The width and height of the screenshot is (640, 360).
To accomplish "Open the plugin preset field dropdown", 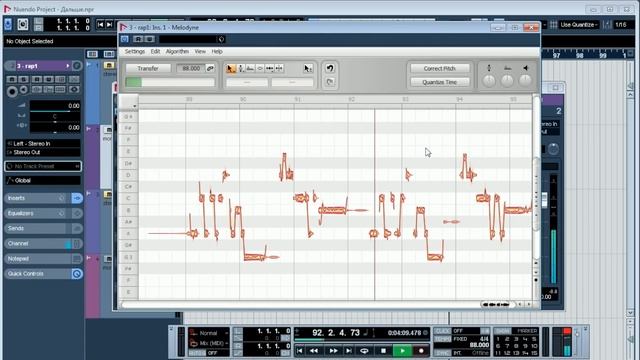I will click(x=188, y=39).
